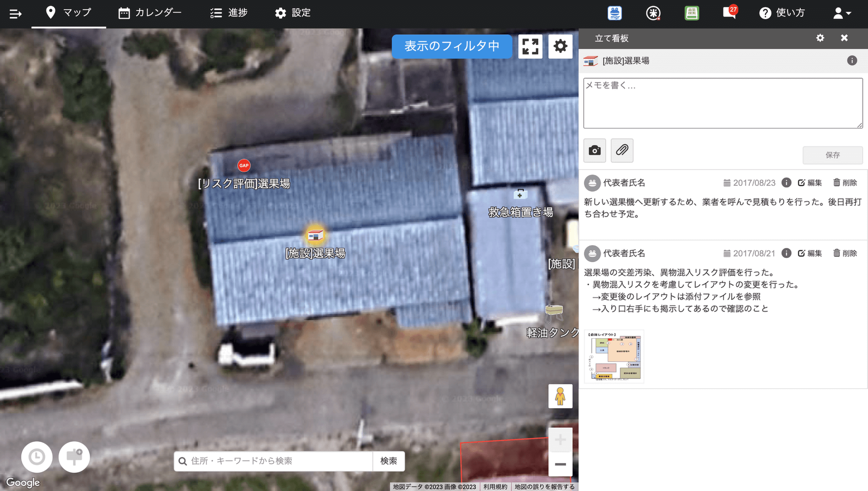
Task: Click the GAP risk evaluation map marker
Action: point(244,165)
